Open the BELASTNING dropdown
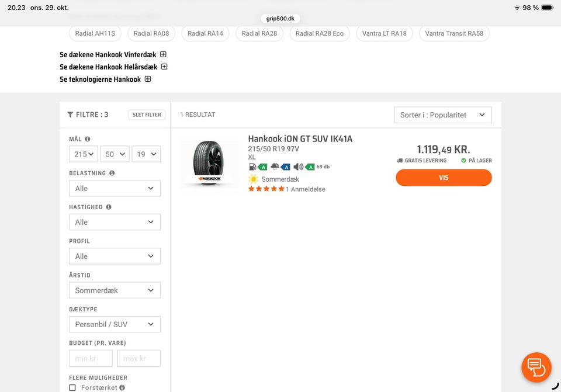 115,188
